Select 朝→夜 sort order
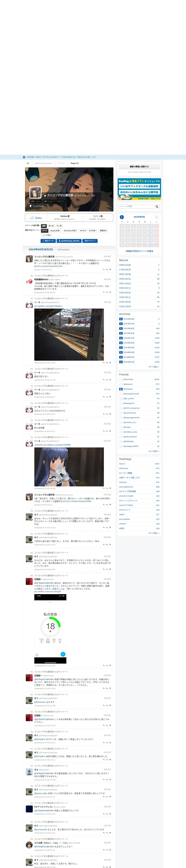Viewport: 186px width, 868px height. [51, 226]
